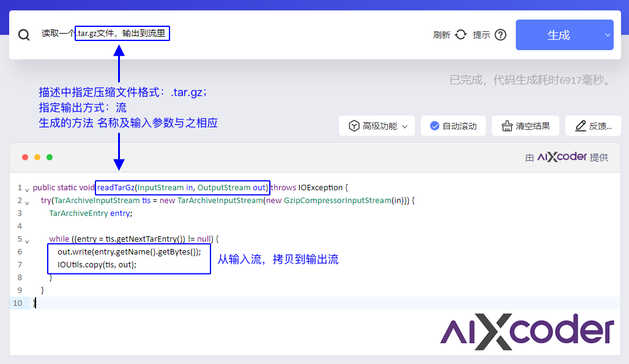The image size is (629, 364).
Task: Click the yellow traffic-light dot
Action: click(37, 157)
